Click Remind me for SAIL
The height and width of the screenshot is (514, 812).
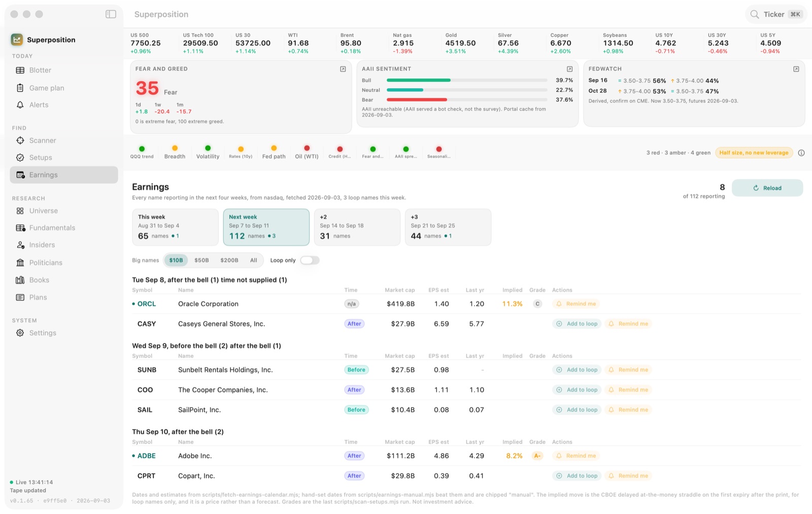[x=628, y=409]
